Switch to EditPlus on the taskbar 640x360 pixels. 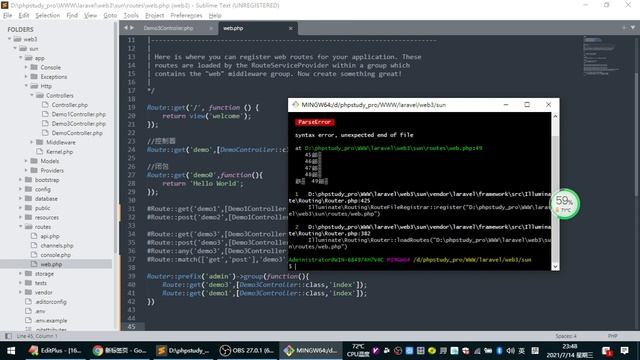pyautogui.click(x=55, y=351)
